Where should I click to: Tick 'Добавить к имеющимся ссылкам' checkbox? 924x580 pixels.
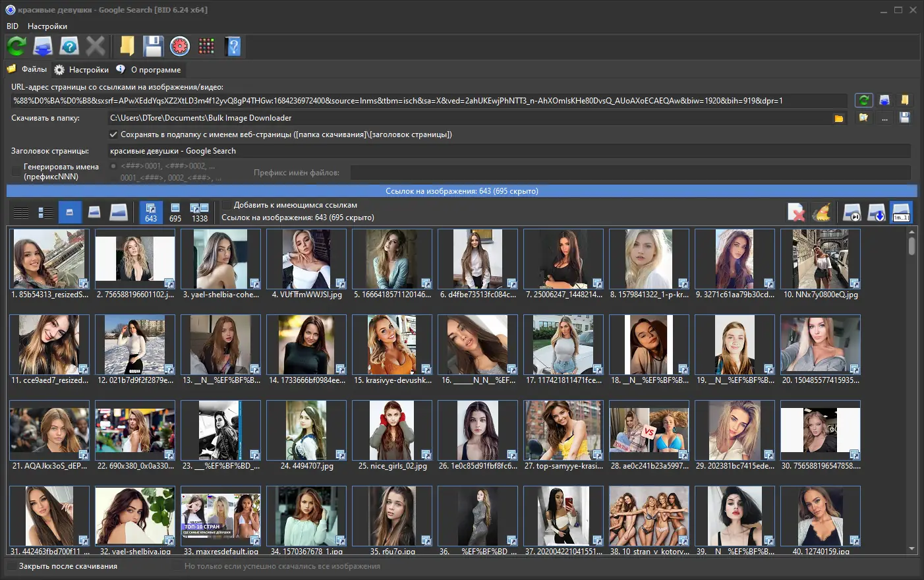pos(227,205)
